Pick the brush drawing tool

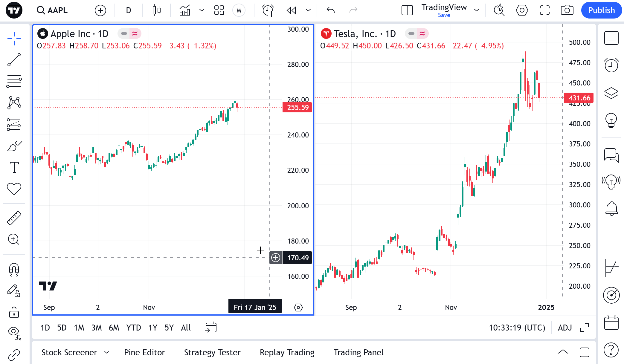(x=14, y=146)
